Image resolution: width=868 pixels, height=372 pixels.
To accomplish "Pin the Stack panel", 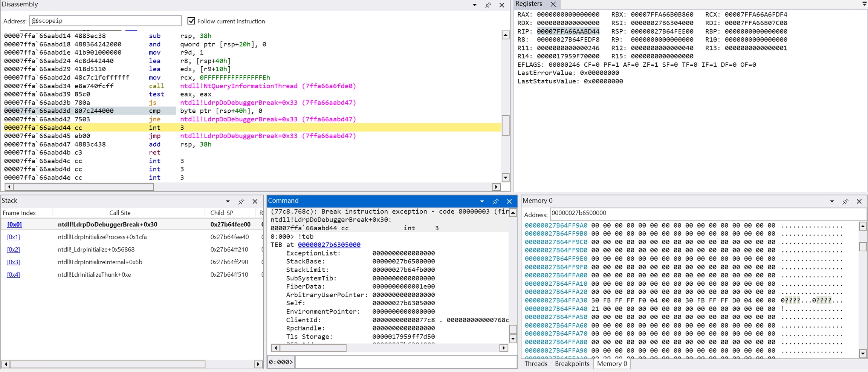I will point(241,201).
